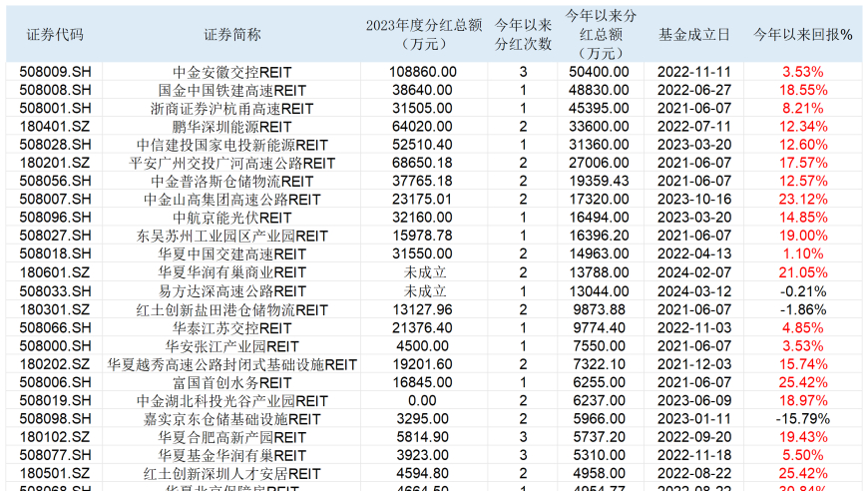The width and height of the screenshot is (868, 491).
Task: Click return value 18.55%
Action: point(803,90)
